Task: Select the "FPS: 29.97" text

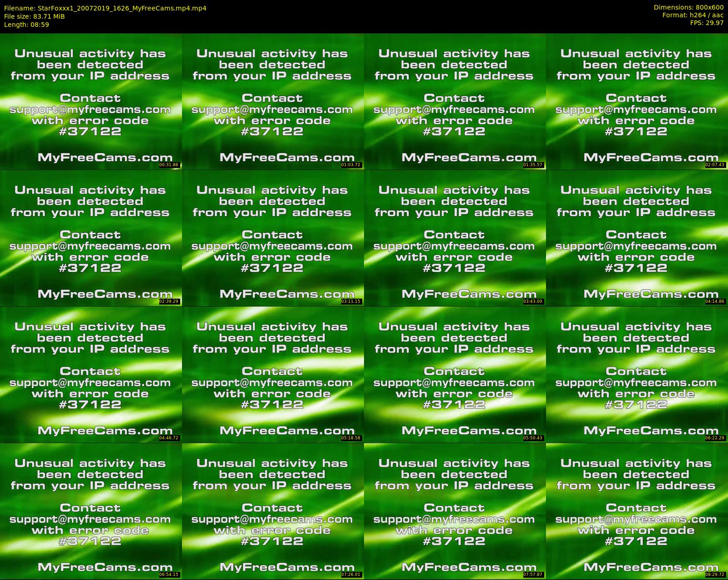Action: point(707,23)
